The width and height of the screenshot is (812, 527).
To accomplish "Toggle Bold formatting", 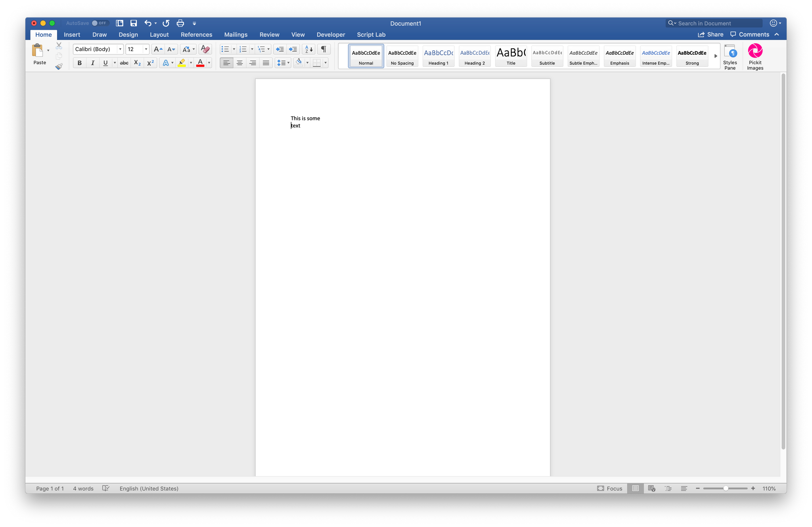I will point(80,63).
